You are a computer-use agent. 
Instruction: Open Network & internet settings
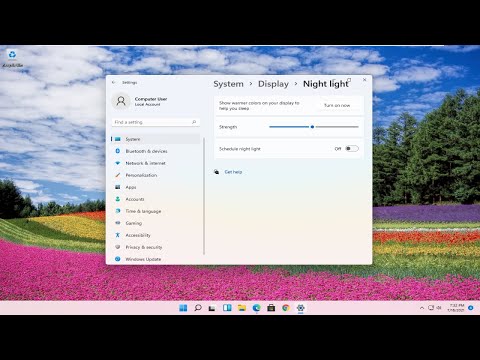pos(156,163)
